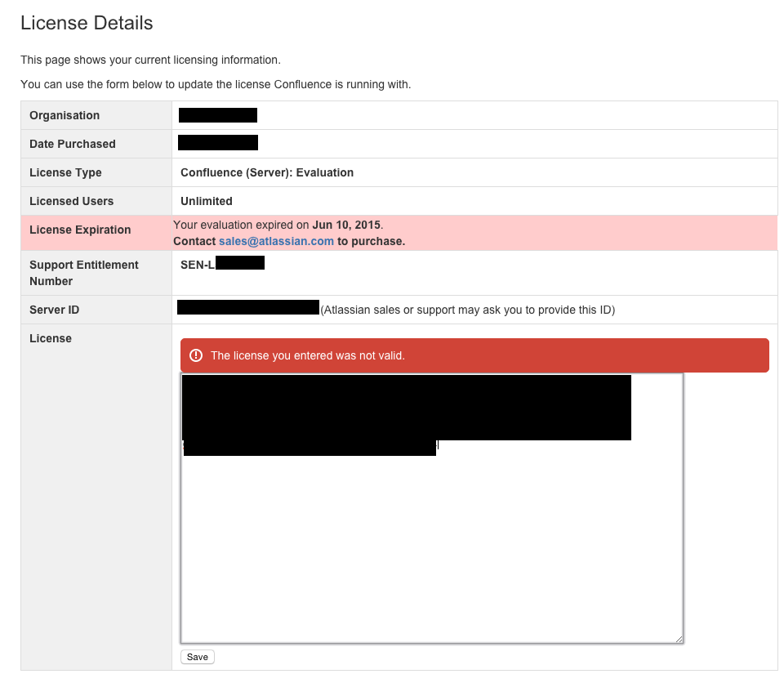This screenshot has height=674, width=784.
Task: Click the 'License Details' heading
Action: (x=87, y=23)
